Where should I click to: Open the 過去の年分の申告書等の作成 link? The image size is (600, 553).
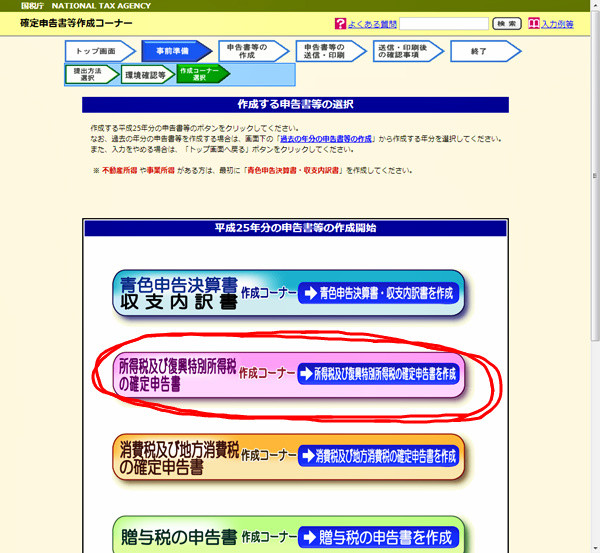pyautogui.click(x=326, y=139)
